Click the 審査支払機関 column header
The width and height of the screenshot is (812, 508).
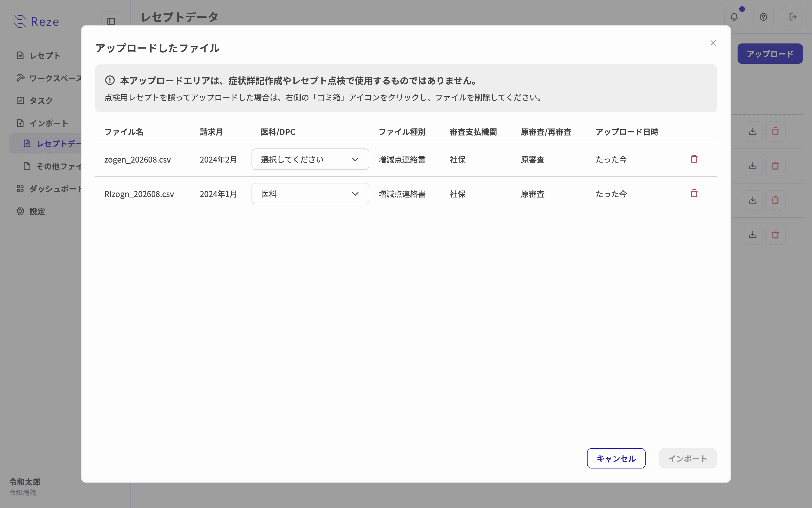[473, 132]
